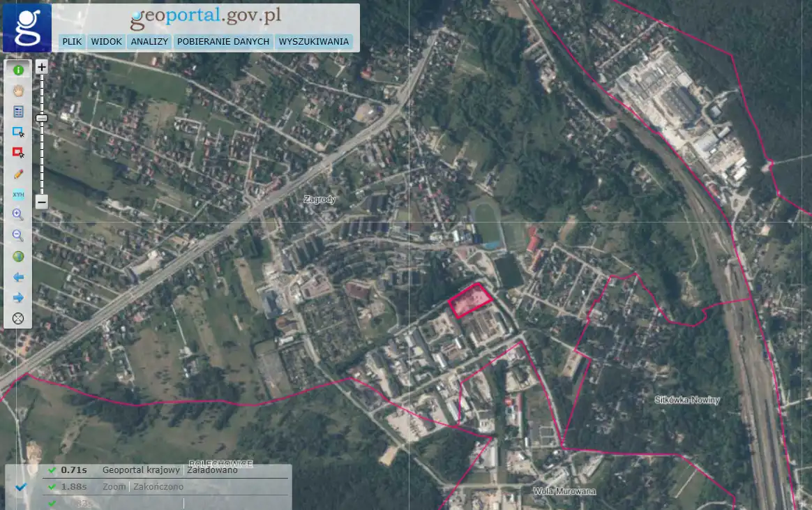Open the PLIK menu
The width and height of the screenshot is (812, 510).
pyautogui.click(x=72, y=42)
